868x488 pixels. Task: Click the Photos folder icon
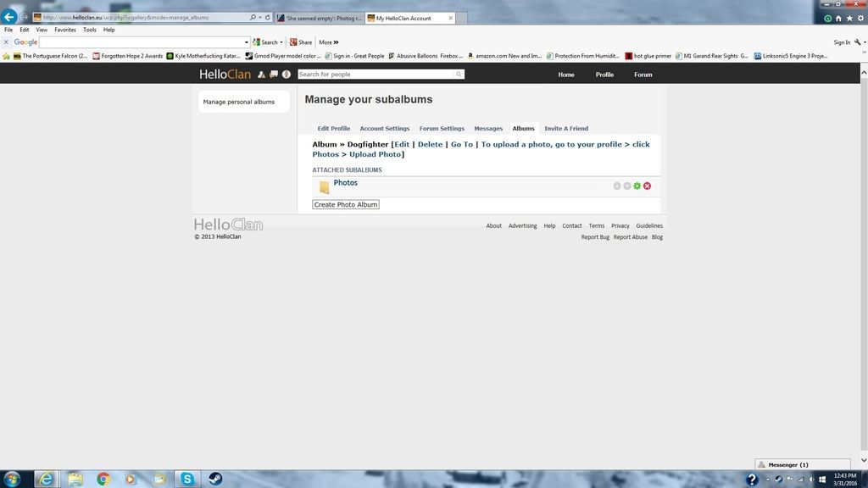[x=325, y=187]
